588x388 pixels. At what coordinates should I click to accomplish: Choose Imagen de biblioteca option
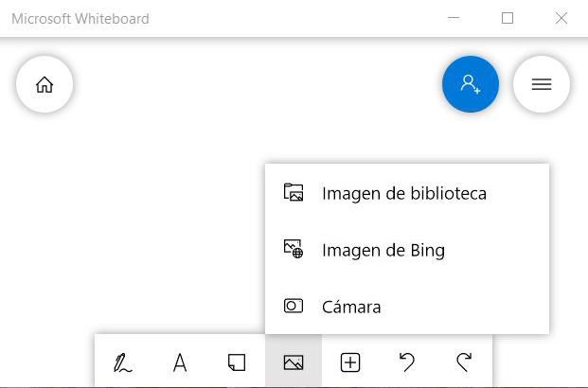point(407,193)
